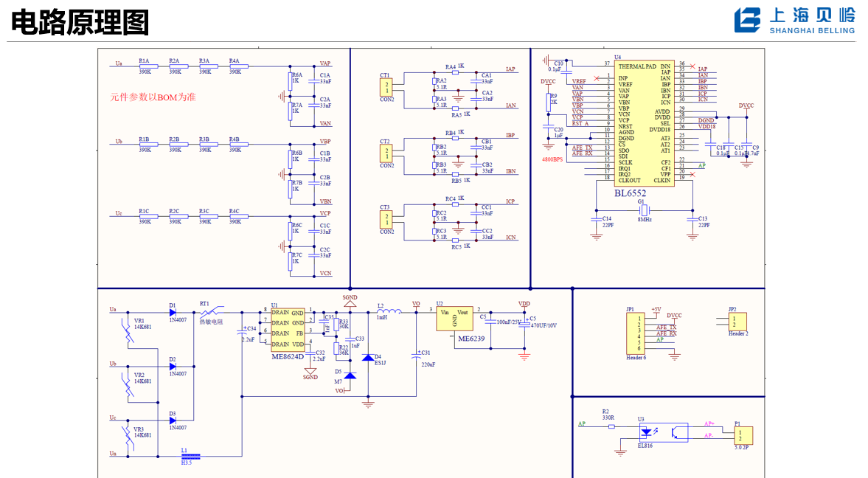Click the R1A 390K resistor symbol
This screenshot has height=478, width=868.
tap(148, 66)
